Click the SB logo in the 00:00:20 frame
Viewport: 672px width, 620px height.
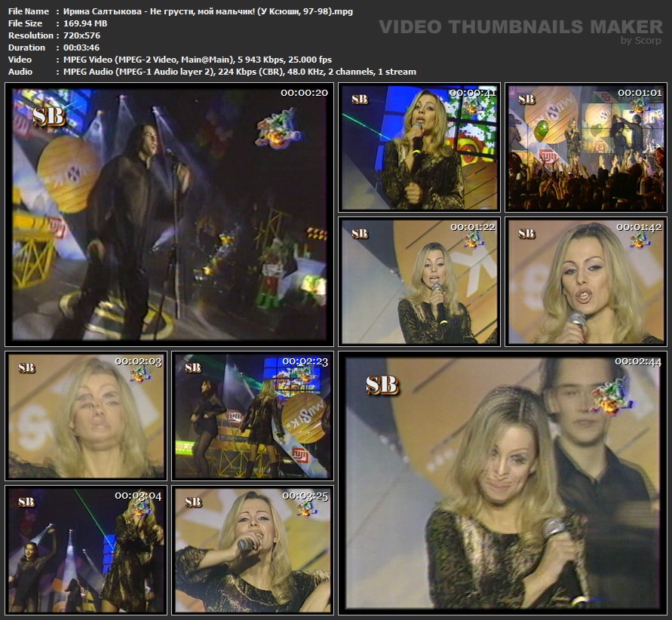[49, 115]
